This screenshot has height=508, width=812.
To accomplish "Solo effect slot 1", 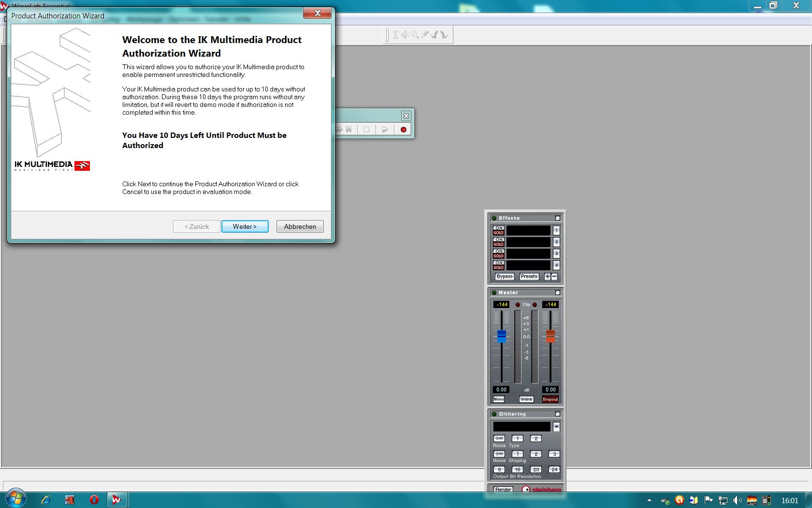I will (499, 233).
